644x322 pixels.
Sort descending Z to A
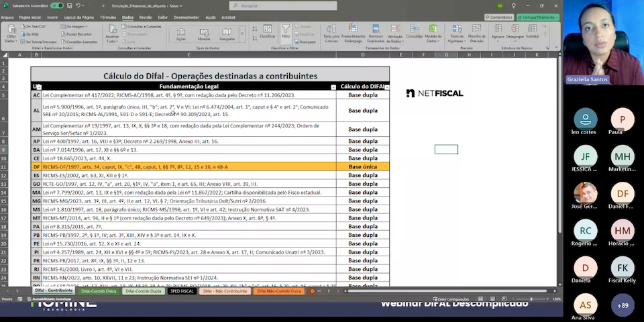pos(255,39)
